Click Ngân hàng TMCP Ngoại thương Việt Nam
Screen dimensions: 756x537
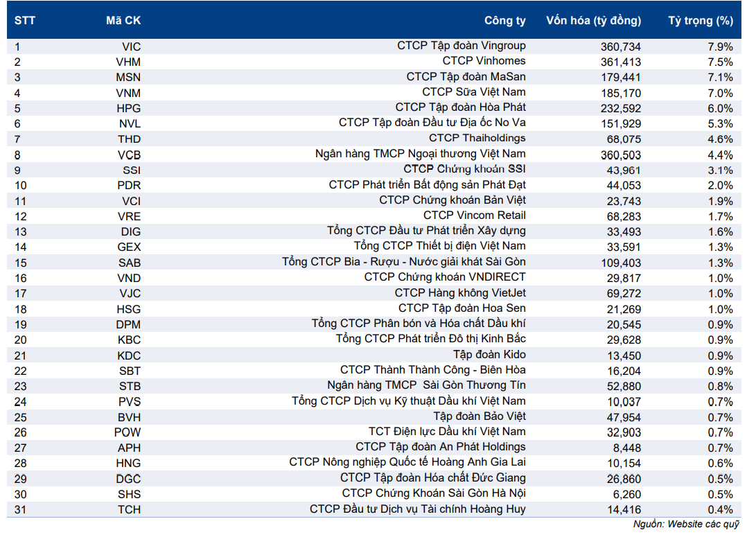(x=421, y=155)
